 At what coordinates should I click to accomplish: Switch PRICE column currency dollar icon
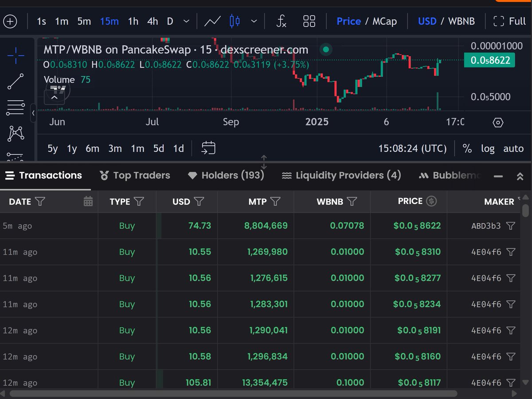click(431, 201)
